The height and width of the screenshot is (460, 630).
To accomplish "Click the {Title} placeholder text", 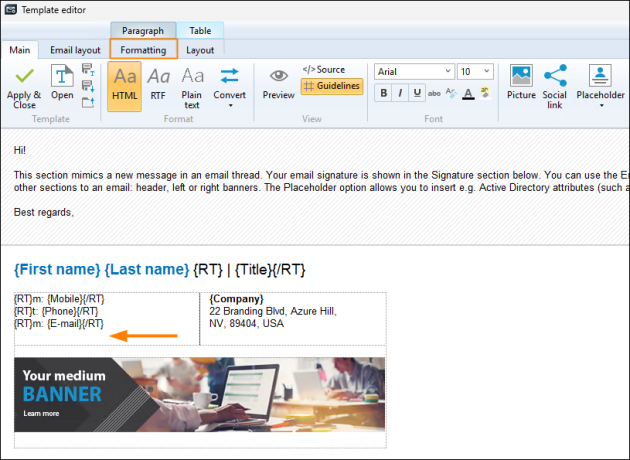I will tap(253, 270).
